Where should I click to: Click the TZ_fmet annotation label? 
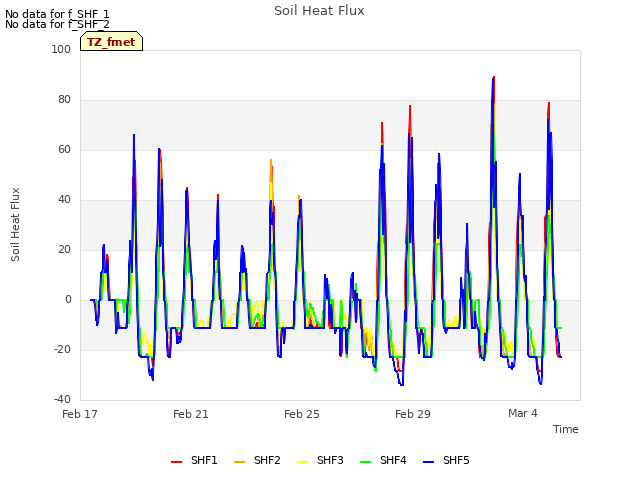point(111,41)
